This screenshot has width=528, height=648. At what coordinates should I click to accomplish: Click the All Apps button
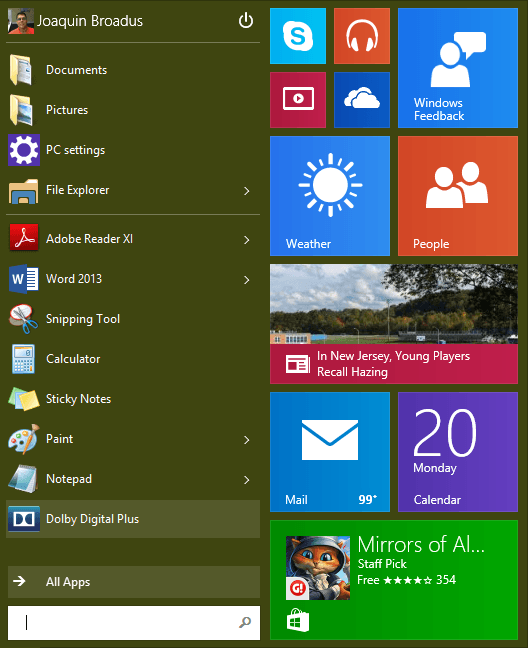point(134,582)
